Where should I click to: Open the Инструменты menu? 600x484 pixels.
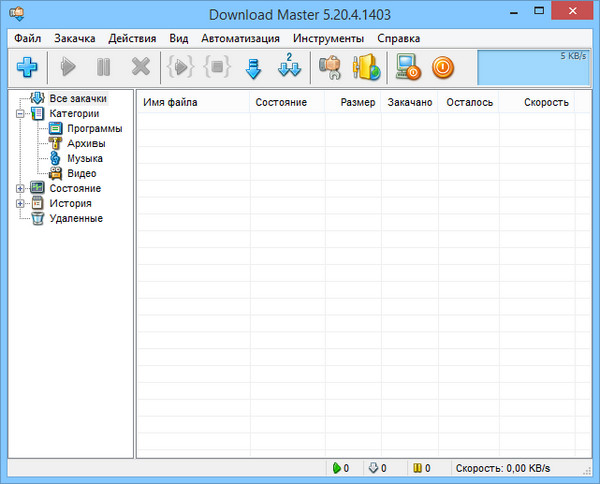coord(329,38)
